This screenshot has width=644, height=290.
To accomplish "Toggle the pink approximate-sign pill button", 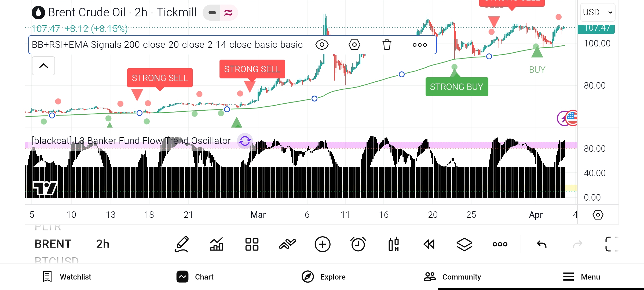I will 229,13.
